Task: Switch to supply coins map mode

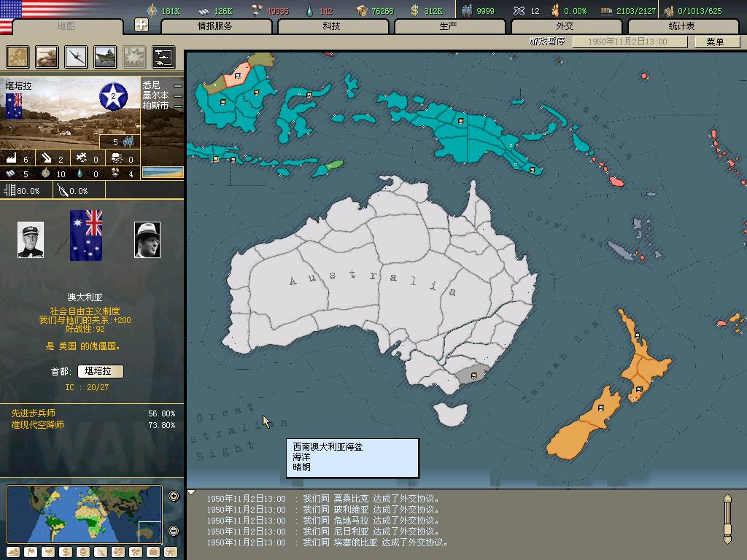Action: [x=83, y=552]
